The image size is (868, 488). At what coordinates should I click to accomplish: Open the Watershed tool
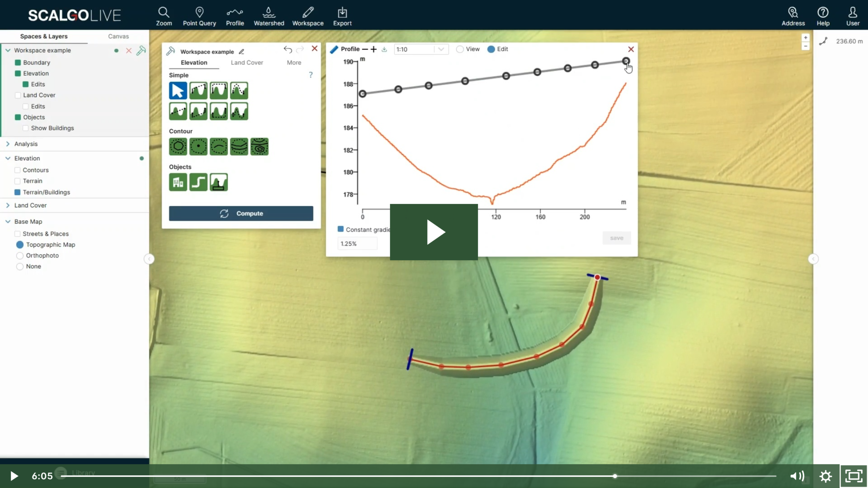(269, 17)
